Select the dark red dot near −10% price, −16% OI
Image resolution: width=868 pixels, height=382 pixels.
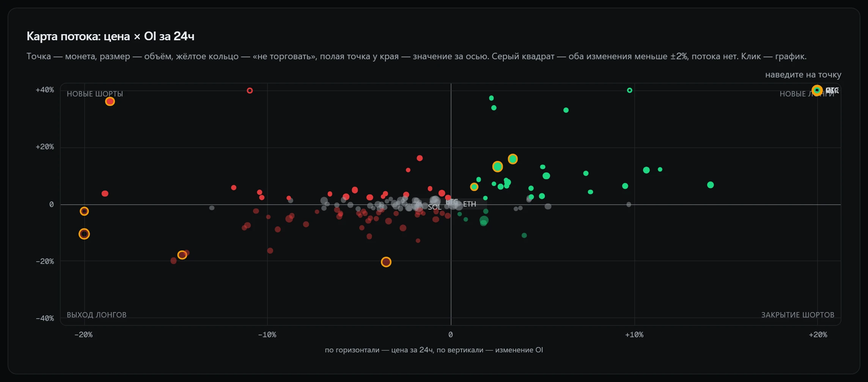coord(270,251)
